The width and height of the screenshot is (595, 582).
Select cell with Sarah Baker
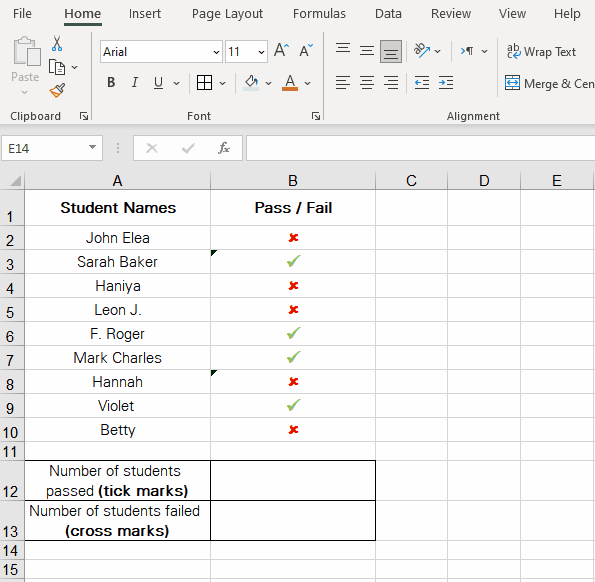point(117,262)
